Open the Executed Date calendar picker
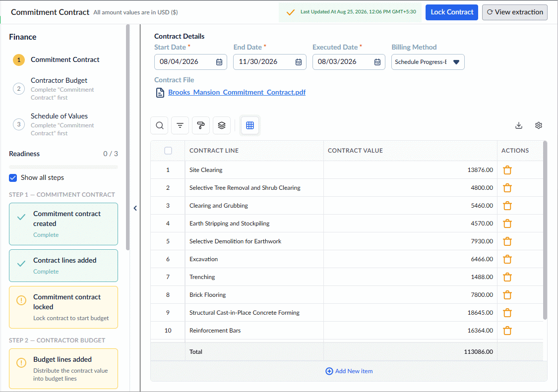This screenshot has width=558, height=392. (377, 62)
